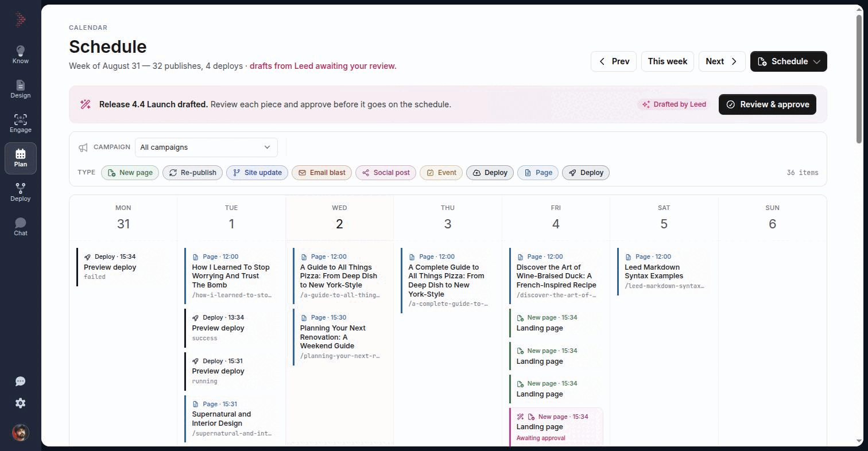Select Saturday 5 column header
The width and height of the screenshot is (868, 451).
click(x=664, y=218)
